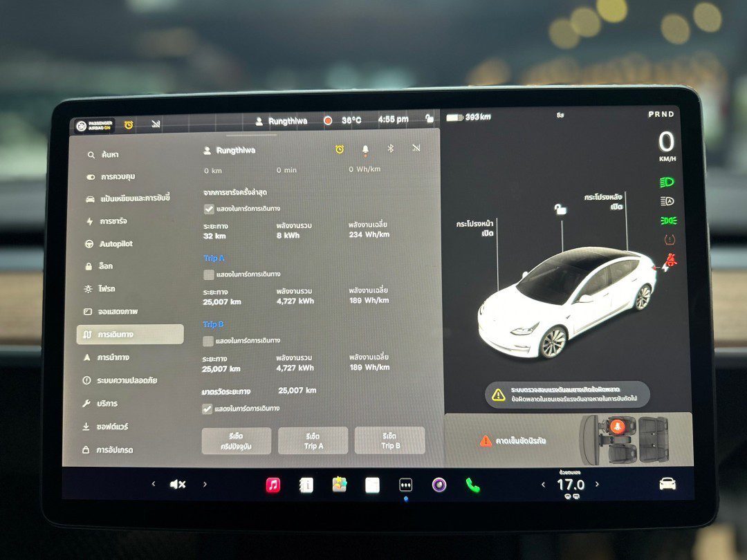Screen dimensions: 747x560
Task: Open the การควบคุม controls menu
Action: 111,177
